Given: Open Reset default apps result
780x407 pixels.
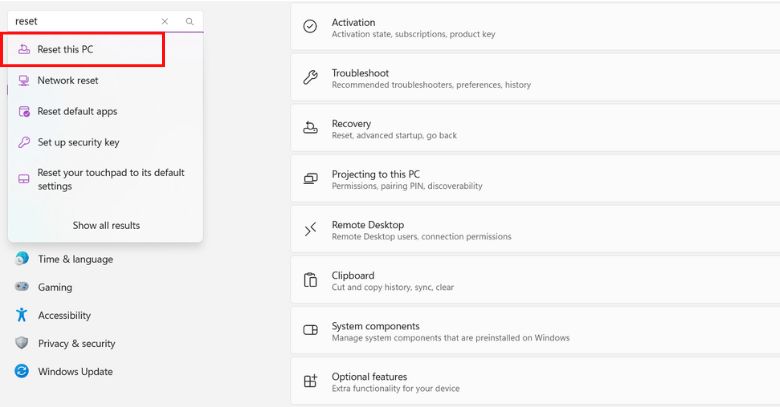Looking at the screenshot, I should point(77,111).
